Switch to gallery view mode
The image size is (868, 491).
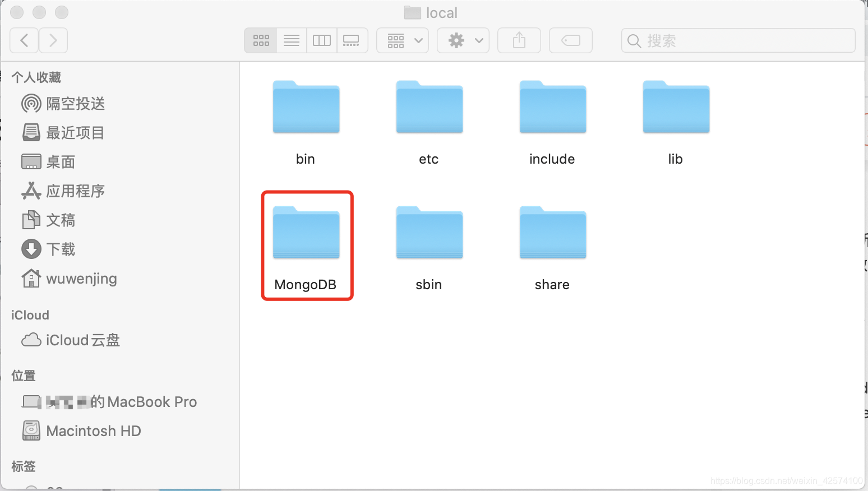click(x=352, y=40)
